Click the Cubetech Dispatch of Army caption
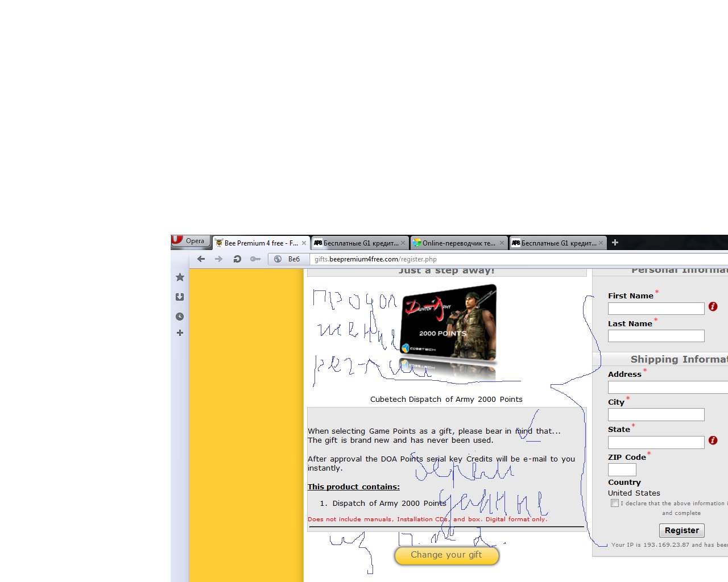Viewport: 728px width, 582px height. [446, 400]
